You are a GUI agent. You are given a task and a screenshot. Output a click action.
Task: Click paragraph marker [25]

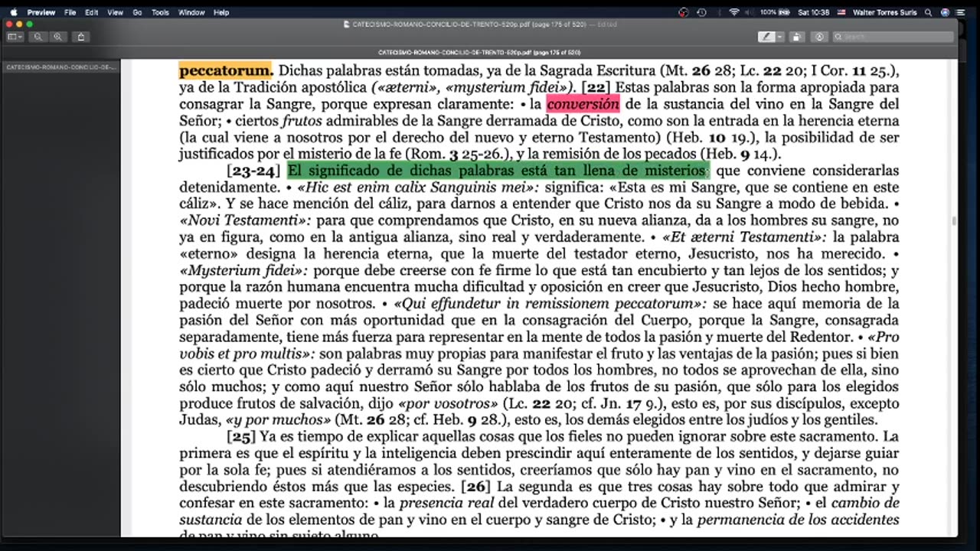(241, 437)
